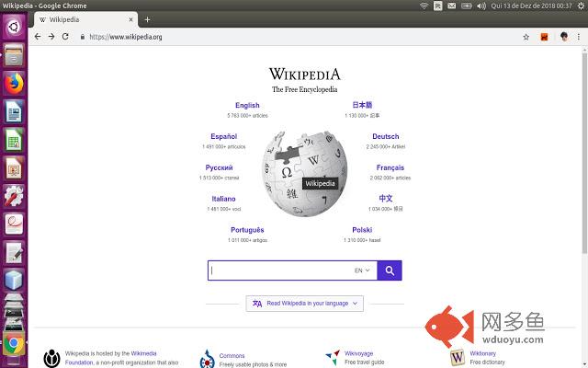Open Chinese Wikipedia link 中文
Screen dimensions: 588x368
[386, 199]
